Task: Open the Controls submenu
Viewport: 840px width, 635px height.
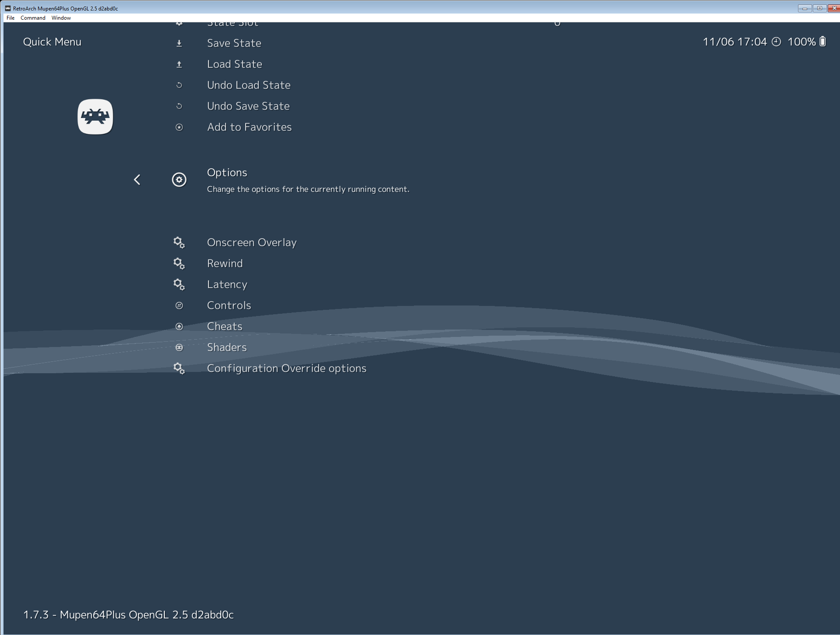Action: [x=229, y=305]
